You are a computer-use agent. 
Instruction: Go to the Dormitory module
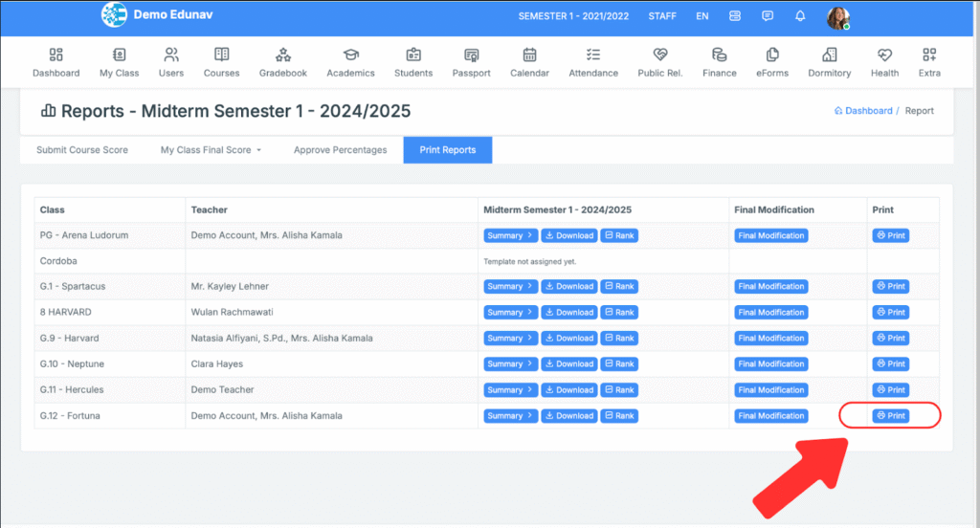[x=829, y=61]
